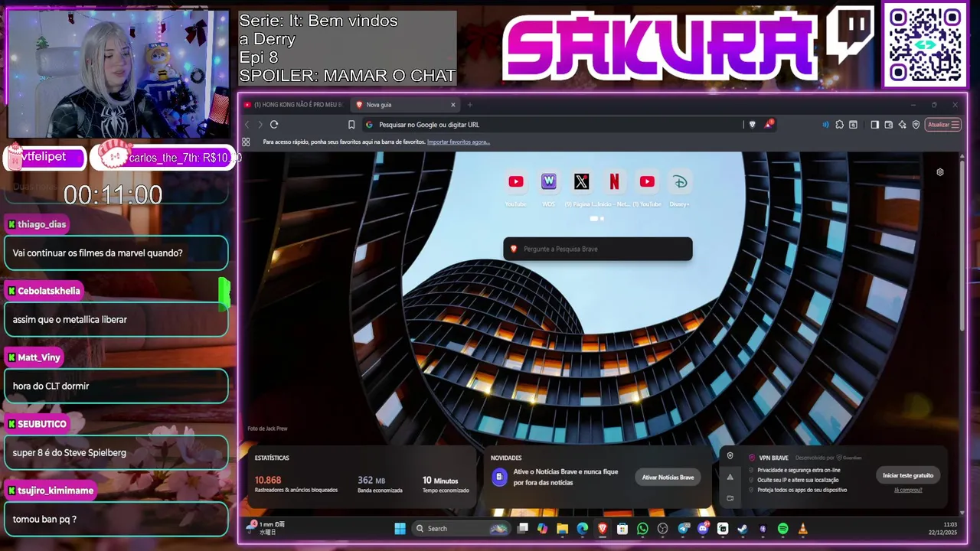Open File Explorer from the taskbar
Viewport: 980px width, 551px height.
point(562,529)
